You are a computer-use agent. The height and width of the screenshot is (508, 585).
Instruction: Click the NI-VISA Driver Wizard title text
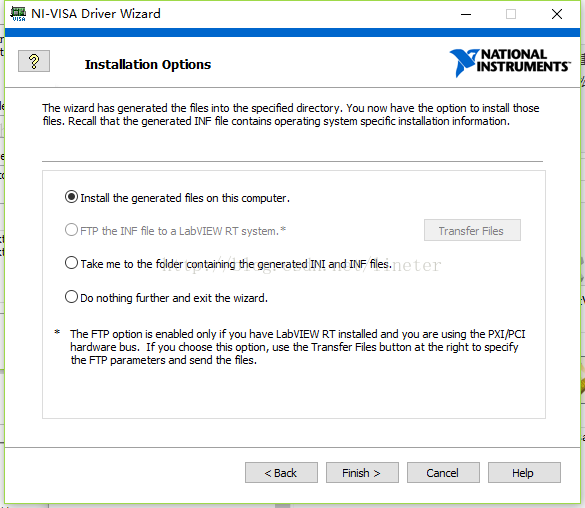click(96, 14)
